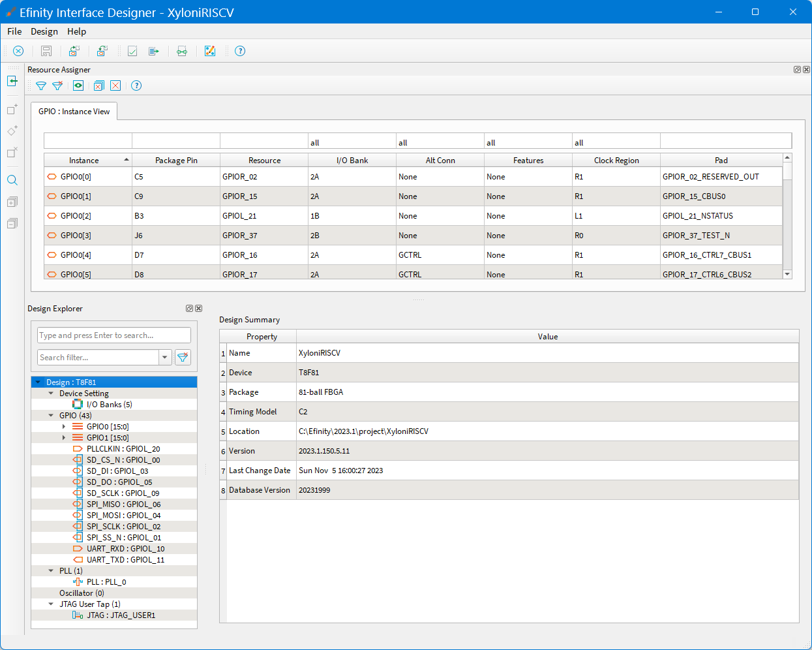The image size is (812, 650).
Task: Expand the GPIO0 [15:0] bus node
Action: click(x=64, y=427)
